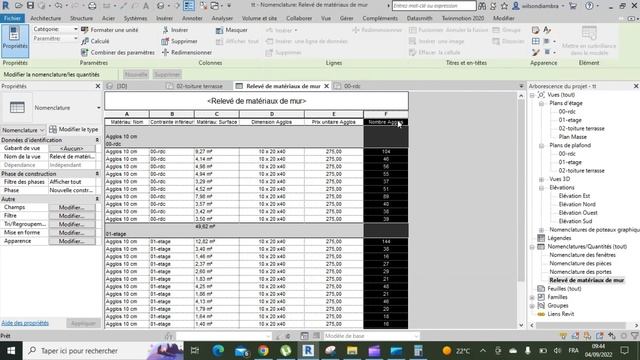
Task: Click Insérer column tool
Action: pos(175,30)
